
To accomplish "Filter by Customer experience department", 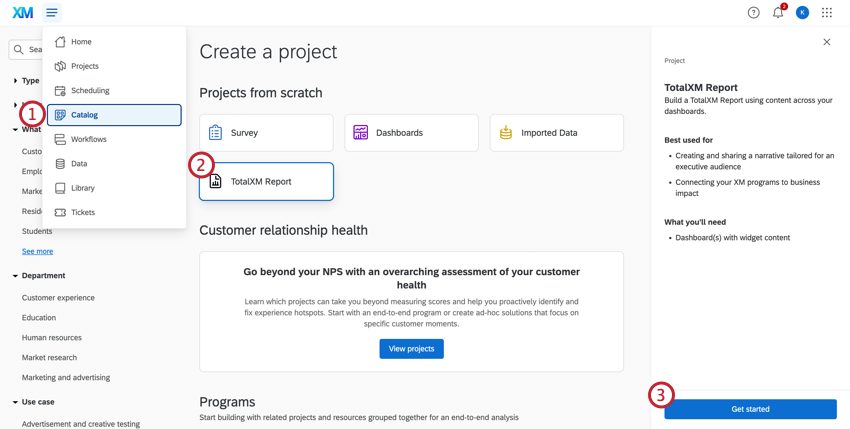I will coord(58,298).
